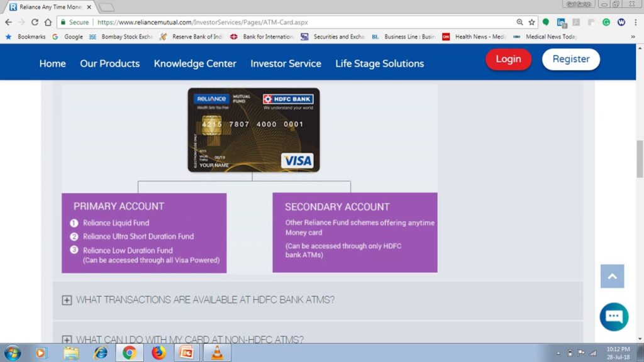644x362 pixels.
Task: Switch to Chrome in the taskbar
Action: tap(130, 353)
